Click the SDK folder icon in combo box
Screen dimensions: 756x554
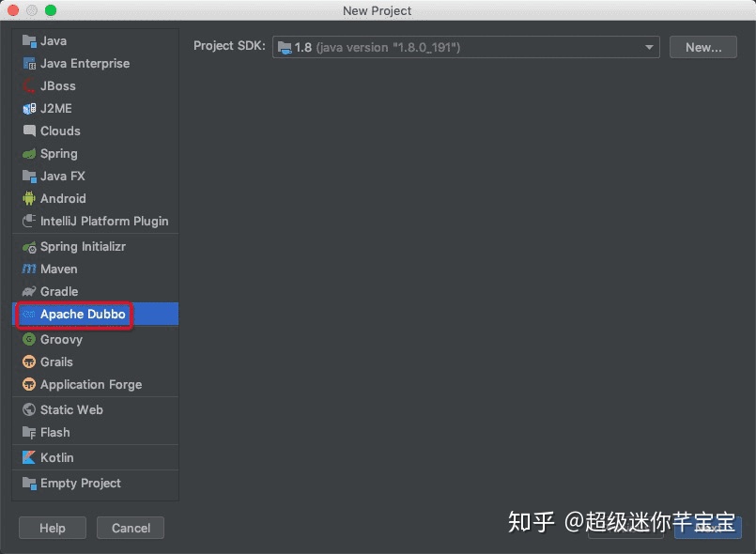tap(285, 48)
